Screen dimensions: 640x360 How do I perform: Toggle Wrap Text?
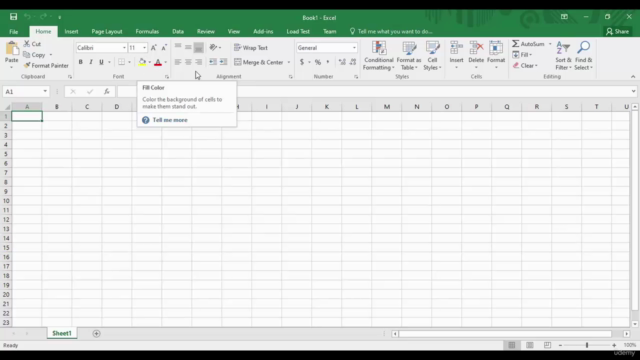251,48
